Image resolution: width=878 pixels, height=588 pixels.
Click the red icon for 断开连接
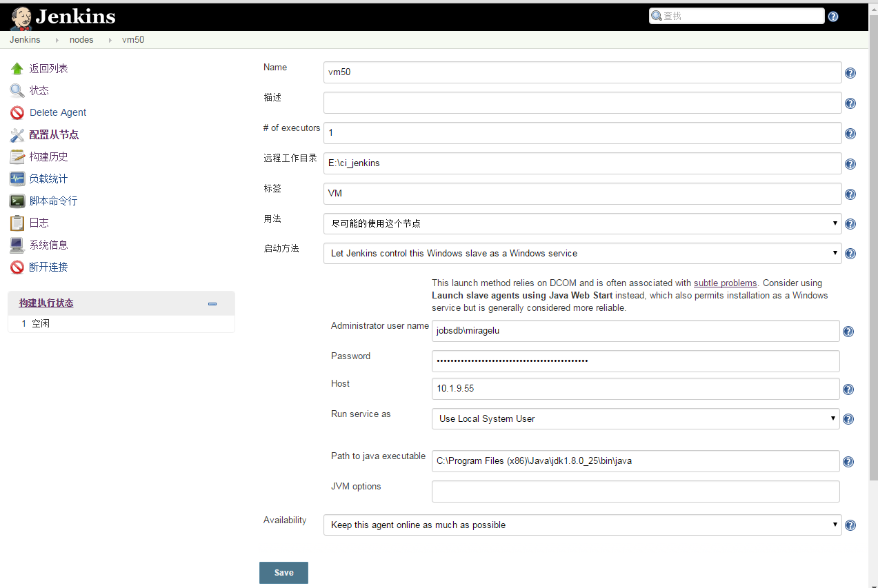click(17, 267)
